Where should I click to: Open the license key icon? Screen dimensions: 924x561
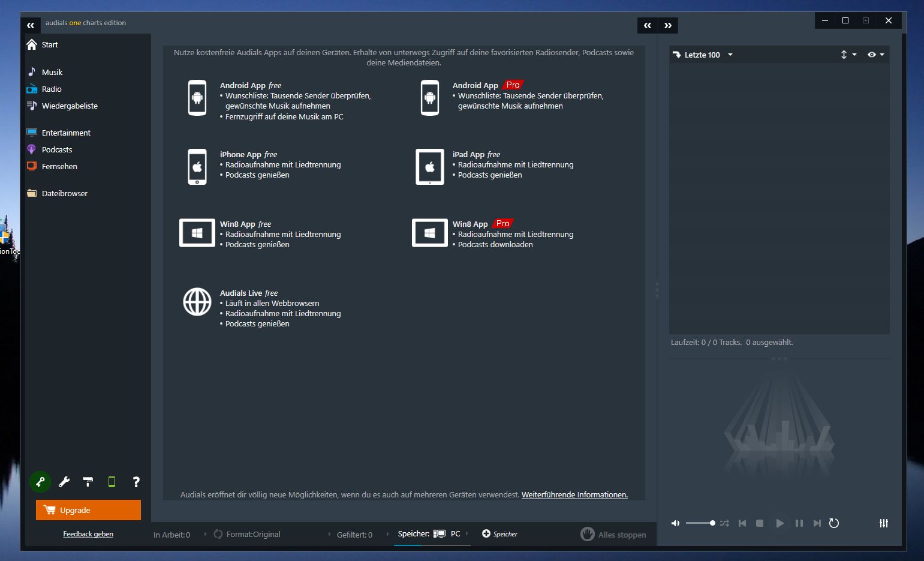click(40, 482)
